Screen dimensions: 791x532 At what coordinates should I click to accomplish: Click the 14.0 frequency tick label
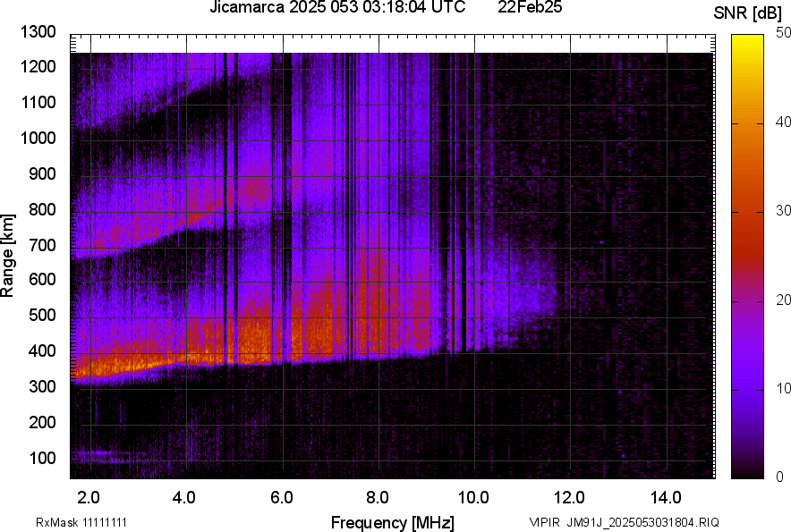click(x=666, y=497)
